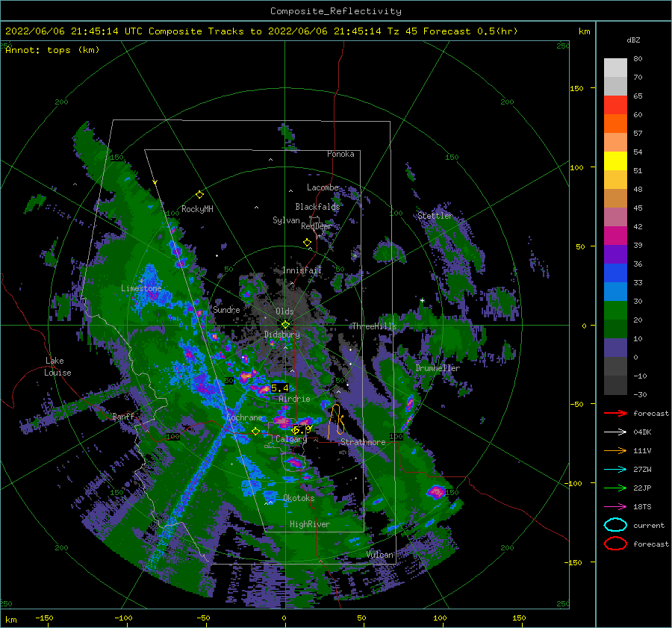The image size is (672, 628).
Task: Click the HighRiver town label
Action: pyautogui.click(x=310, y=524)
